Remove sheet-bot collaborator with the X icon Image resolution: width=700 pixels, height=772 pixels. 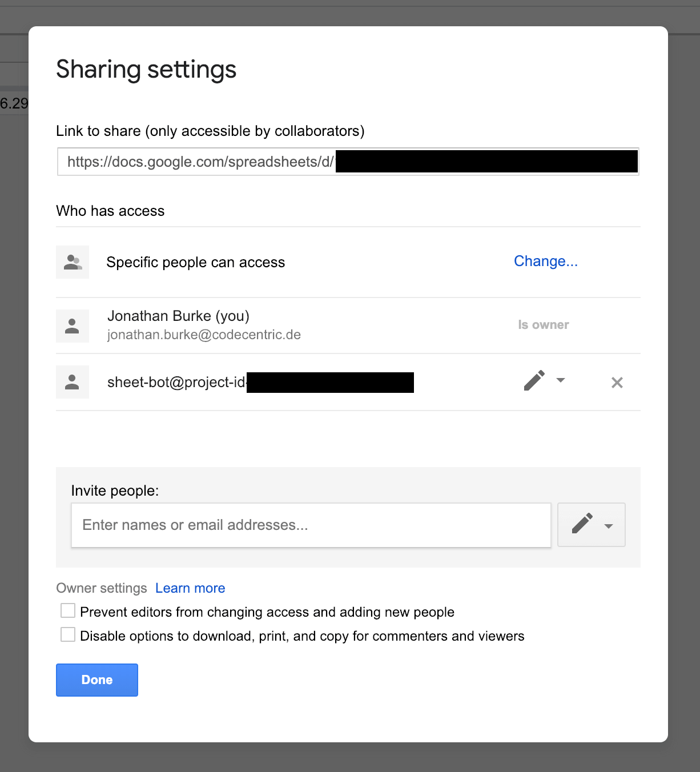(617, 383)
